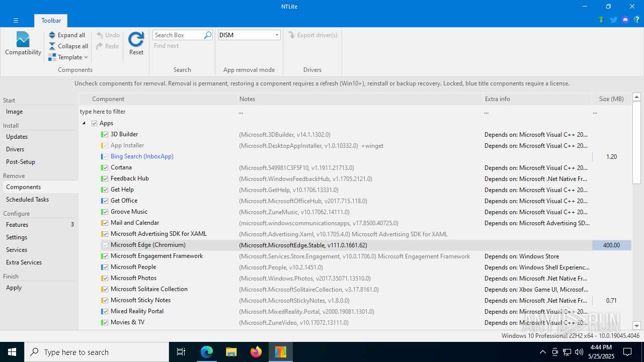
Task: Click the search magnifier icon
Action: coord(207,35)
